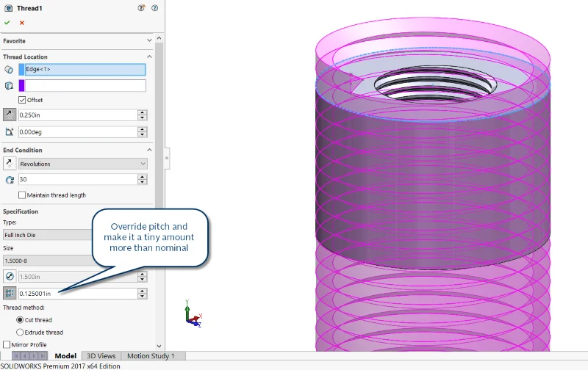Screen dimensions: 588x370
Task: Select the Extrude thread radio option
Action: click(20, 332)
